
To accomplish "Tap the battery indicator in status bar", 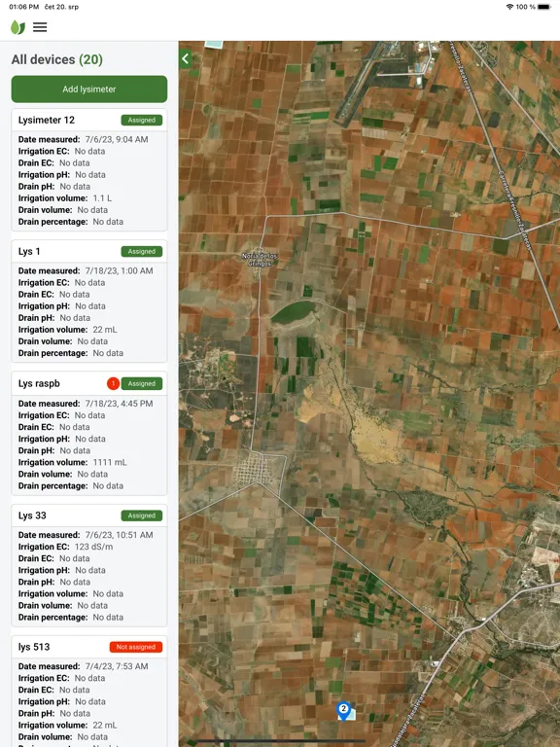I will (544, 7).
